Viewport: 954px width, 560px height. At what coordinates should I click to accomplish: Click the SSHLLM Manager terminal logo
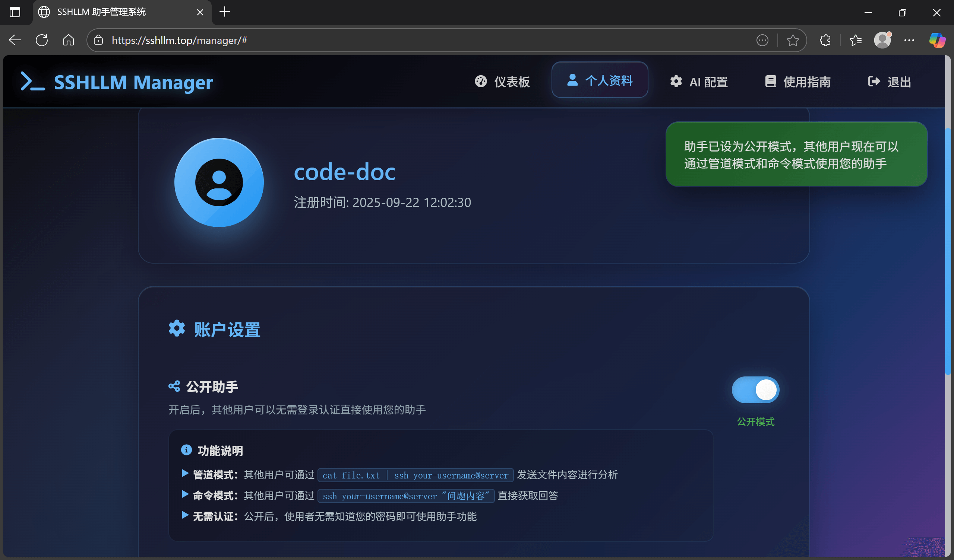(x=32, y=81)
